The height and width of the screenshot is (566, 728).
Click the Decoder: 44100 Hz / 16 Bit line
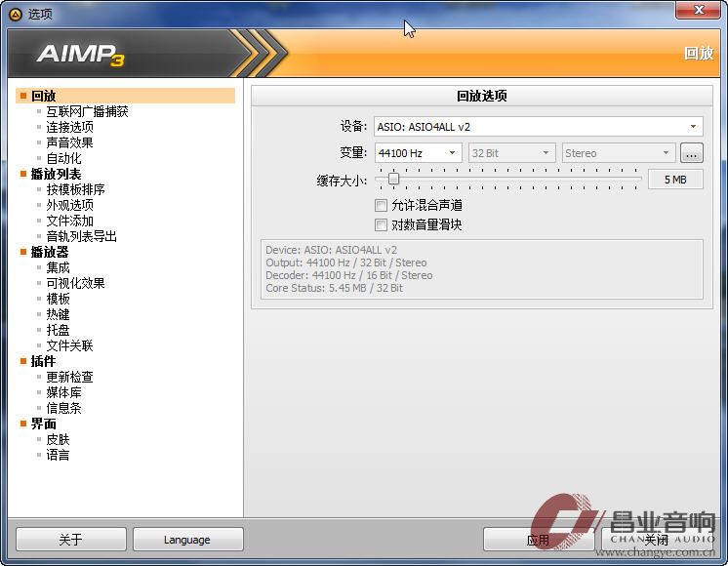point(348,275)
